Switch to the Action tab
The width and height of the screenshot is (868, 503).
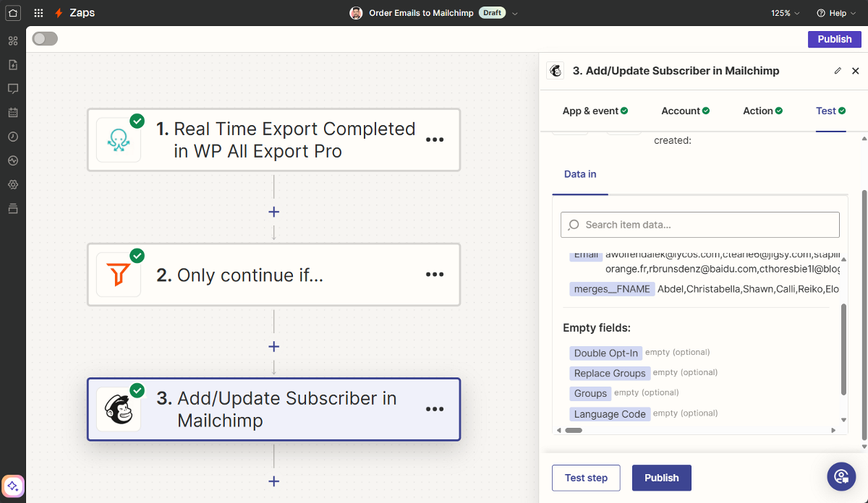point(763,111)
